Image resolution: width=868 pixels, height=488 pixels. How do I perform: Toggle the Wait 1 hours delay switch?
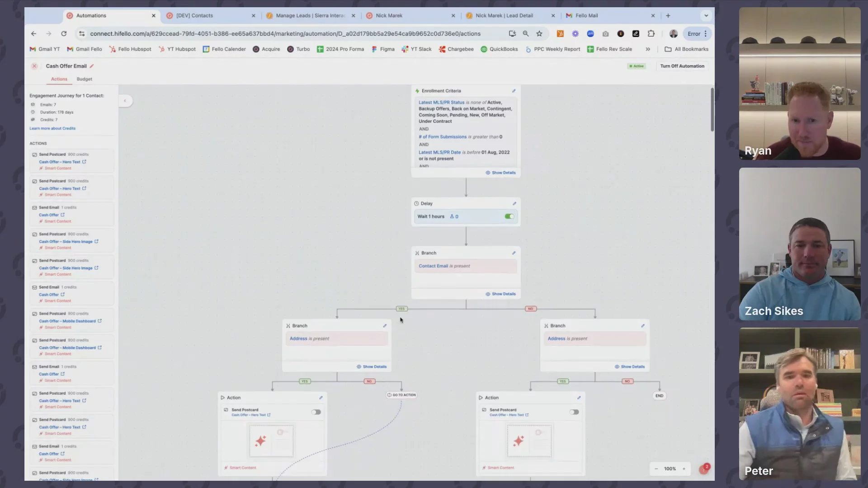coord(509,216)
